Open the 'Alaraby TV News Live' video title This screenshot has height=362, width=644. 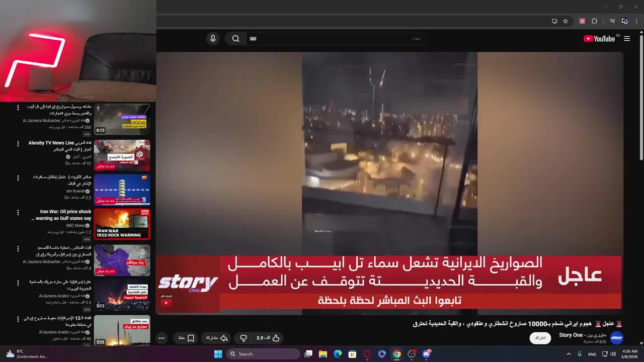click(59, 146)
